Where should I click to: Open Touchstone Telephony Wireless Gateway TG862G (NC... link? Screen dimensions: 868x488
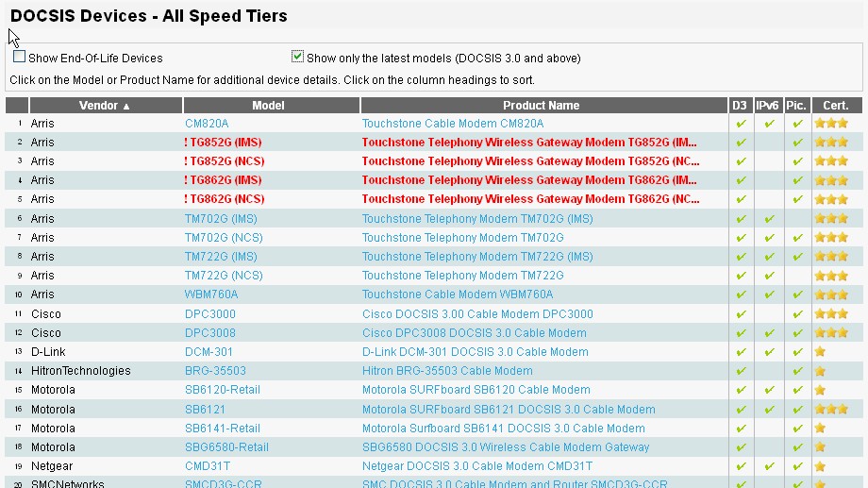[530, 199]
